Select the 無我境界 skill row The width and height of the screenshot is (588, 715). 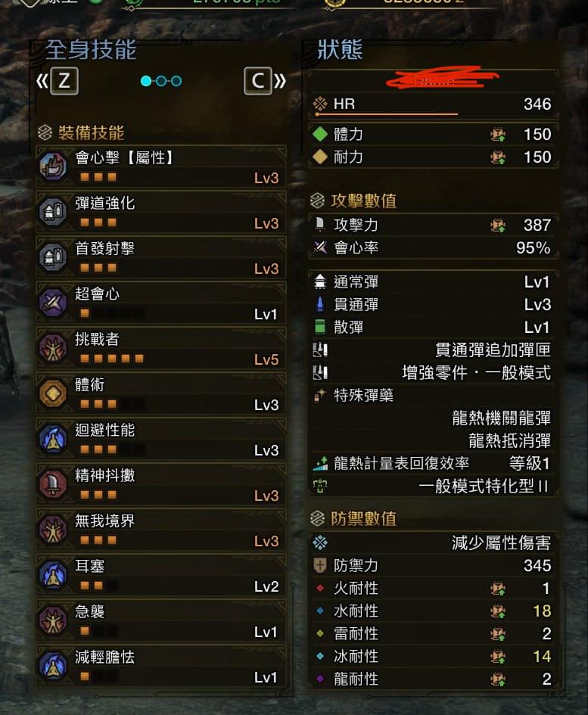click(161, 529)
